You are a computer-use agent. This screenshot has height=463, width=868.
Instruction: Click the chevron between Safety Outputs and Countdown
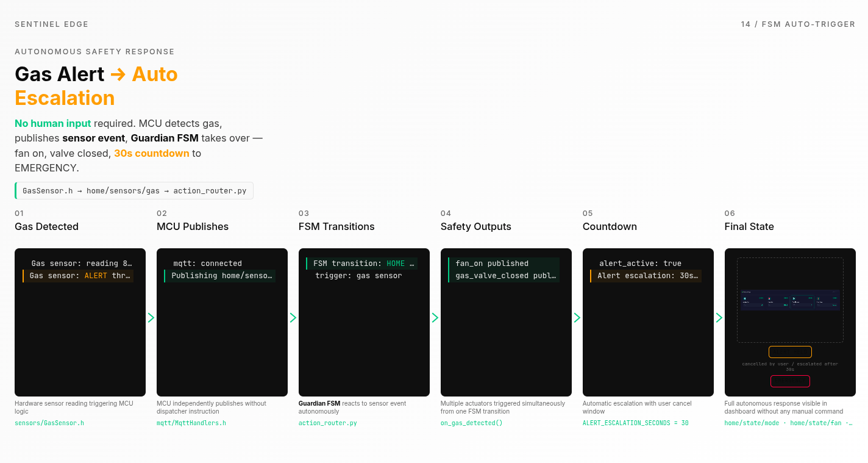tap(577, 318)
